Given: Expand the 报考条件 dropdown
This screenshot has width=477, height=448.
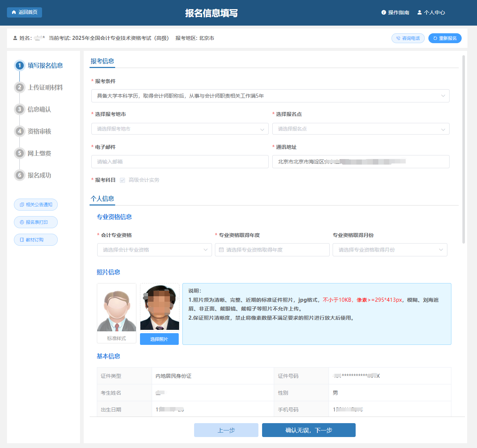Looking at the screenshot, I should [x=270, y=96].
